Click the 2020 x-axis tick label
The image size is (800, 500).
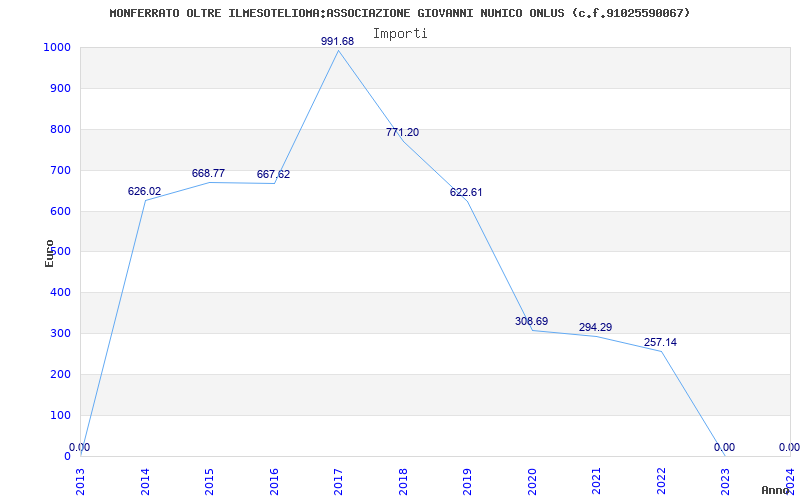coord(532,481)
